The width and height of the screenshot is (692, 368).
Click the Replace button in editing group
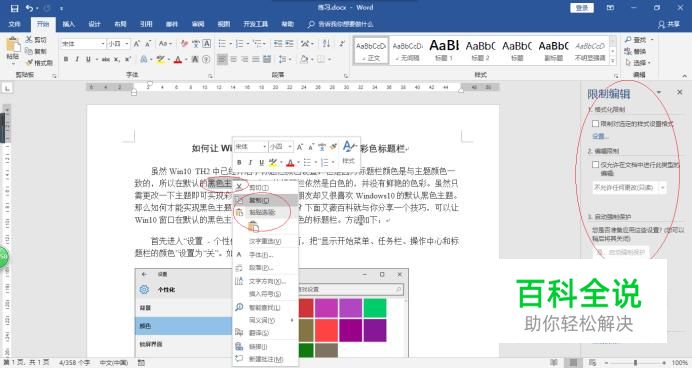coord(636,51)
